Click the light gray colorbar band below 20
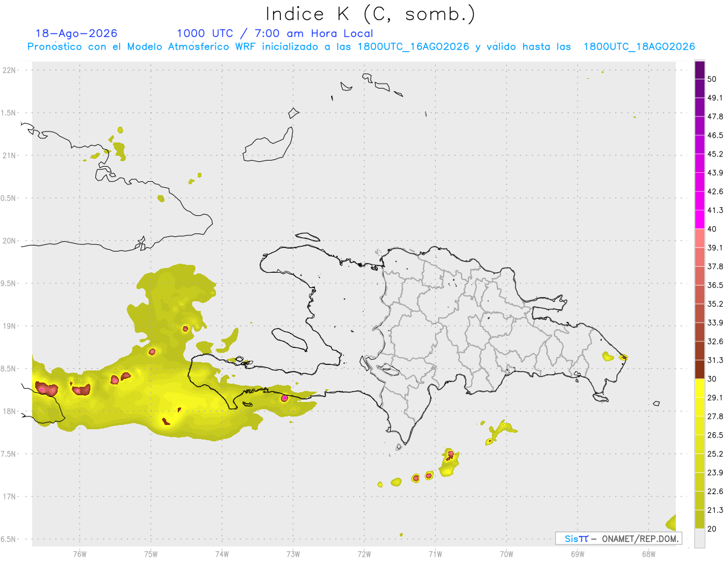Screen dimensions: 728x562 699,538
